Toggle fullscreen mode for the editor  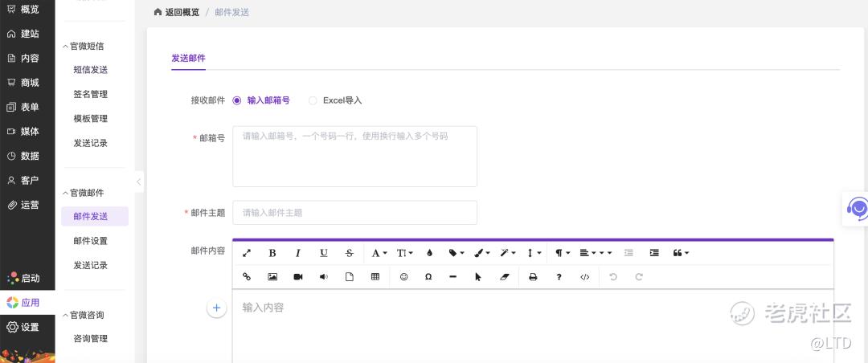[247, 253]
